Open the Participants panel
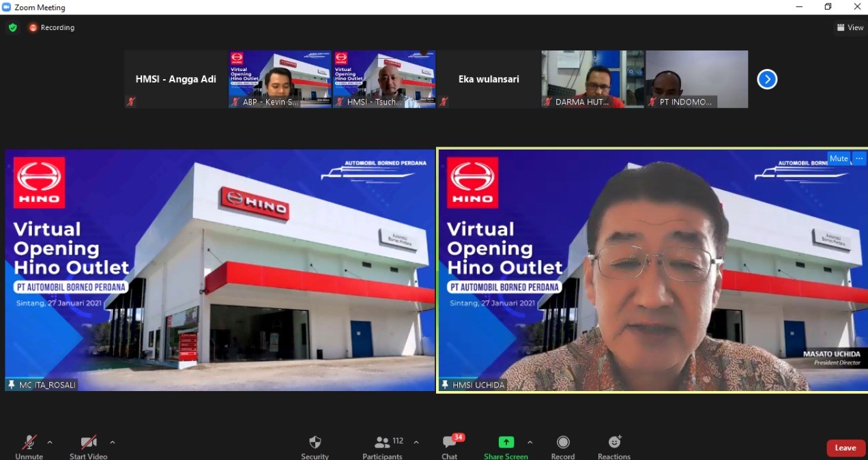The height and width of the screenshot is (460, 868). pyautogui.click(x=382, y=442)
